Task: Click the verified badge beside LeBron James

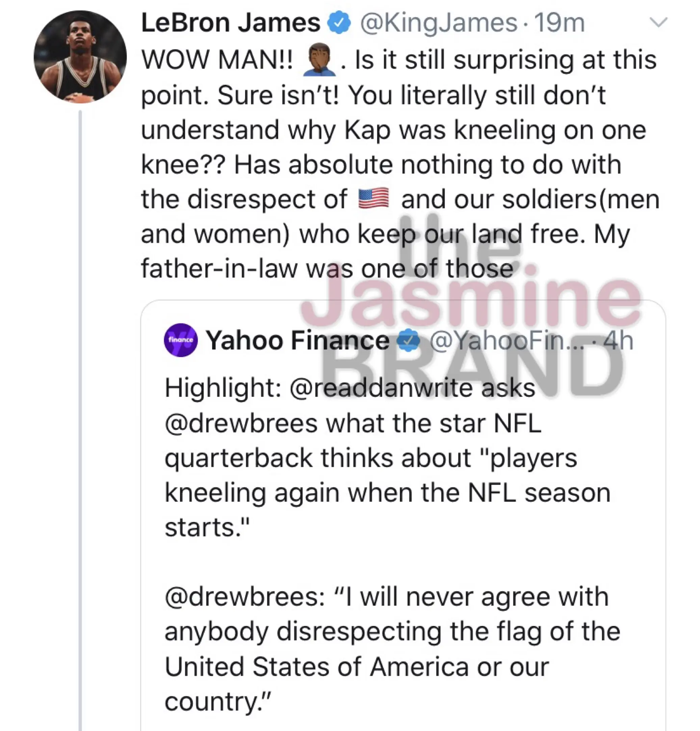Action: click(339, 23)
